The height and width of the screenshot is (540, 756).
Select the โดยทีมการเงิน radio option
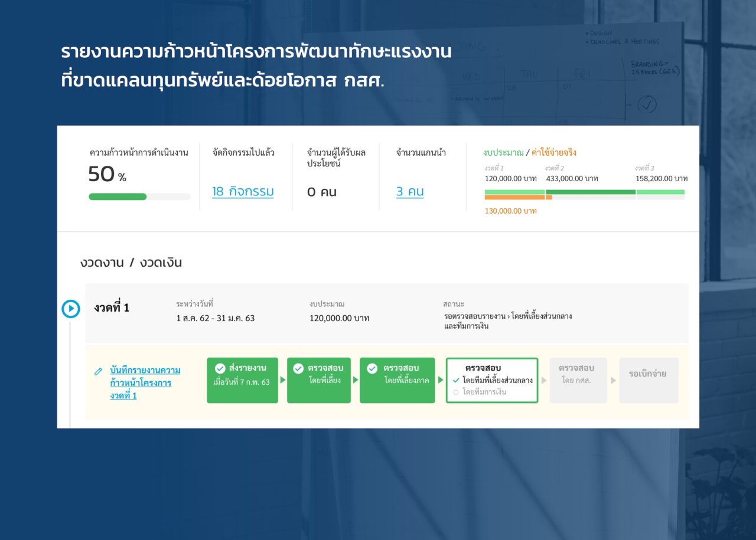[x=456, y=392]
